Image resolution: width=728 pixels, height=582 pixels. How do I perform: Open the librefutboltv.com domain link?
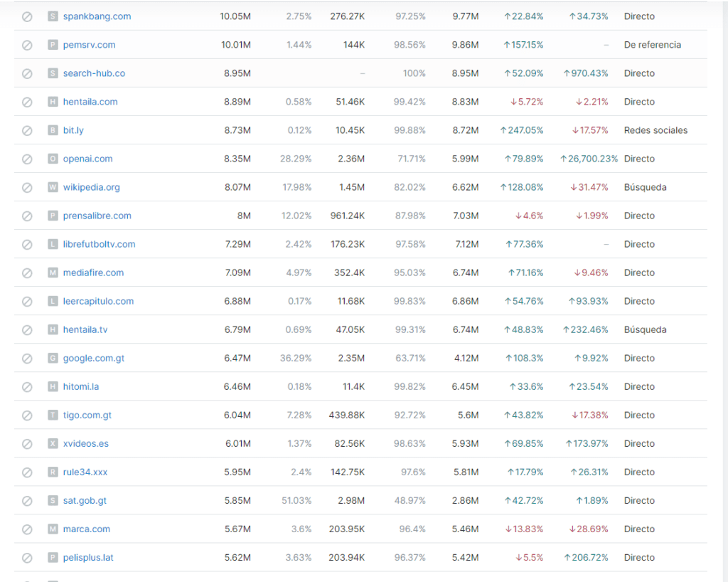[x=100, y=244]
